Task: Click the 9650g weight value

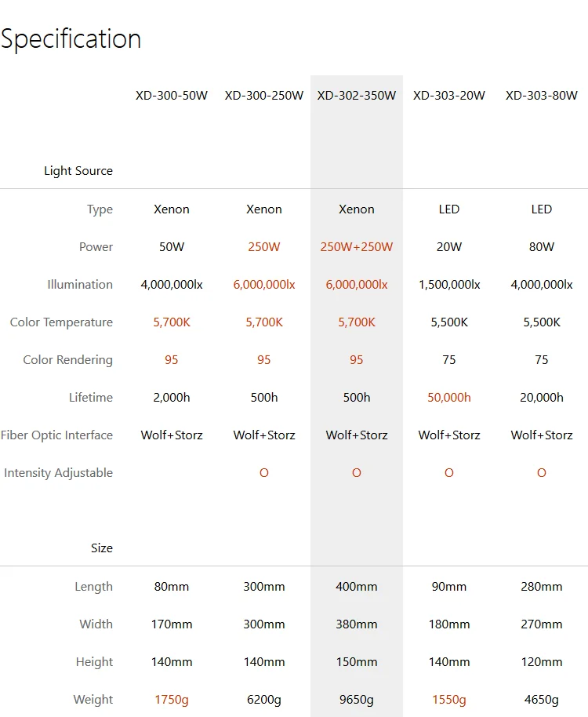Action: pyautogui.click(x=357, y=700)
